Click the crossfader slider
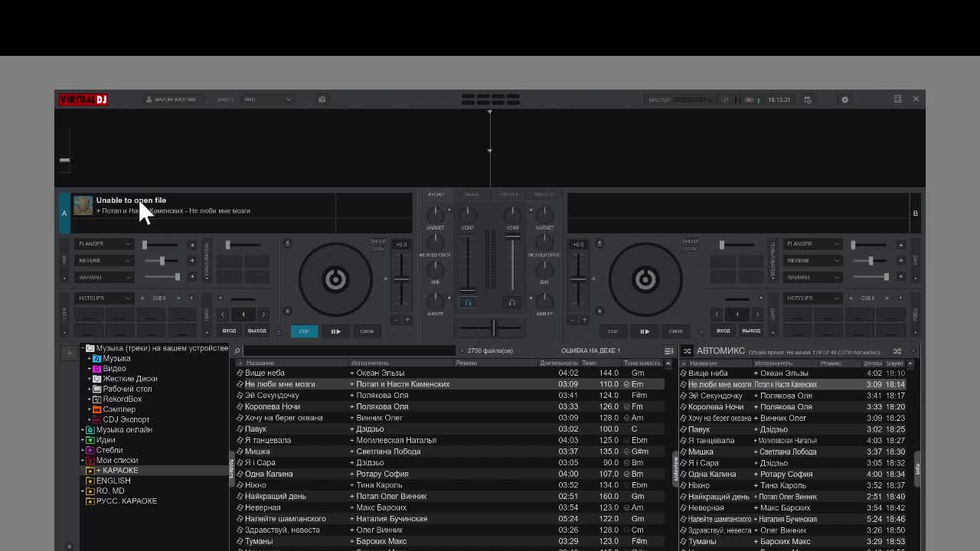 coord(493,328)
